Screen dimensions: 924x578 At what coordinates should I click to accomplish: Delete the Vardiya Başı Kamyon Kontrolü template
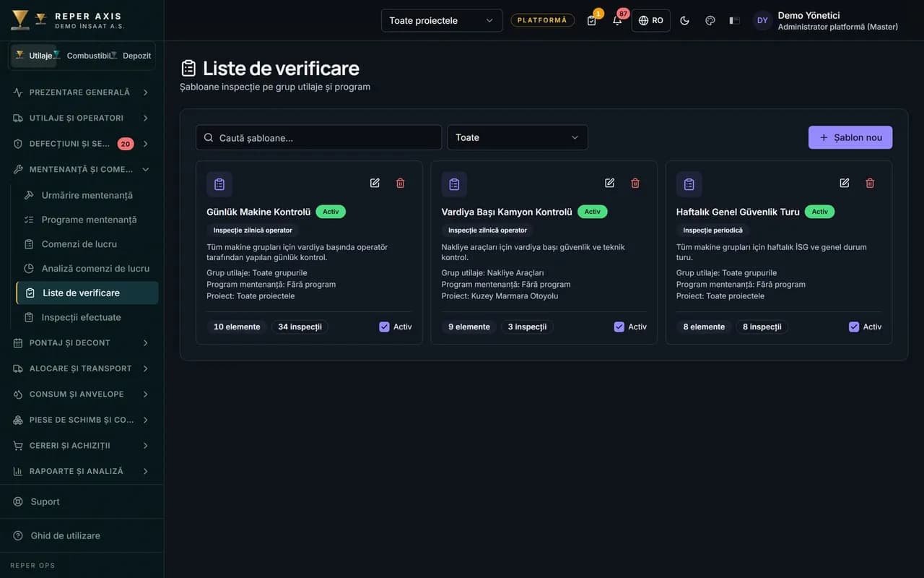click(635, 183)
